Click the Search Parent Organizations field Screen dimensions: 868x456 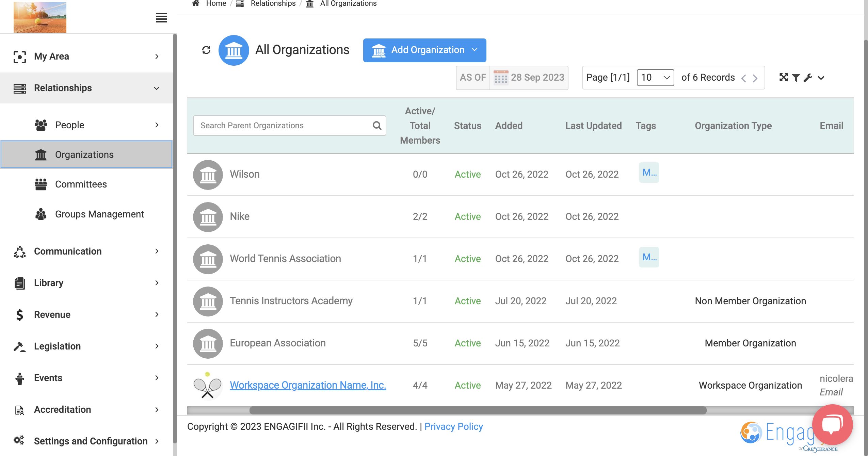(289, 126)
